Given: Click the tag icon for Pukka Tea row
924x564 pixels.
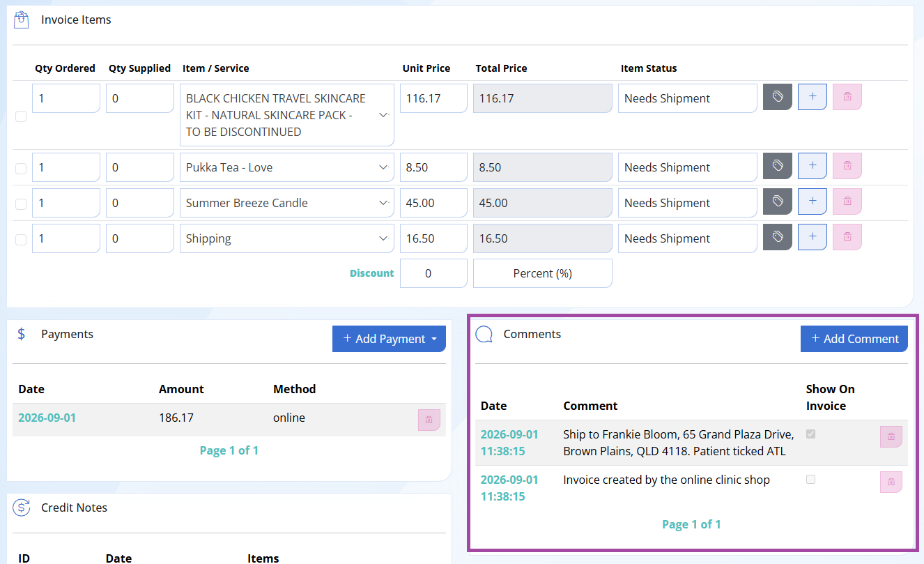Looking at the screenshot, I should 778,166.
